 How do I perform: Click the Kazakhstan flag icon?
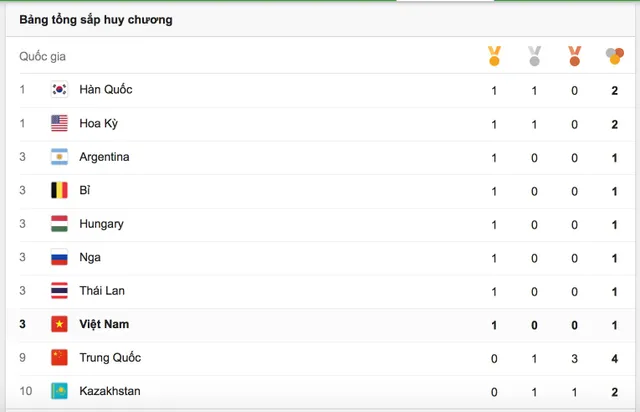point(59,391)
